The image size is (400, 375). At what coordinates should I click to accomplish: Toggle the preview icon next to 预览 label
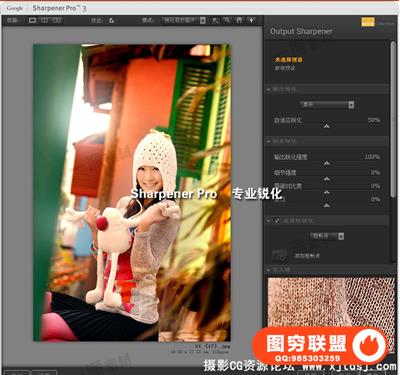(x=112, y=21)
